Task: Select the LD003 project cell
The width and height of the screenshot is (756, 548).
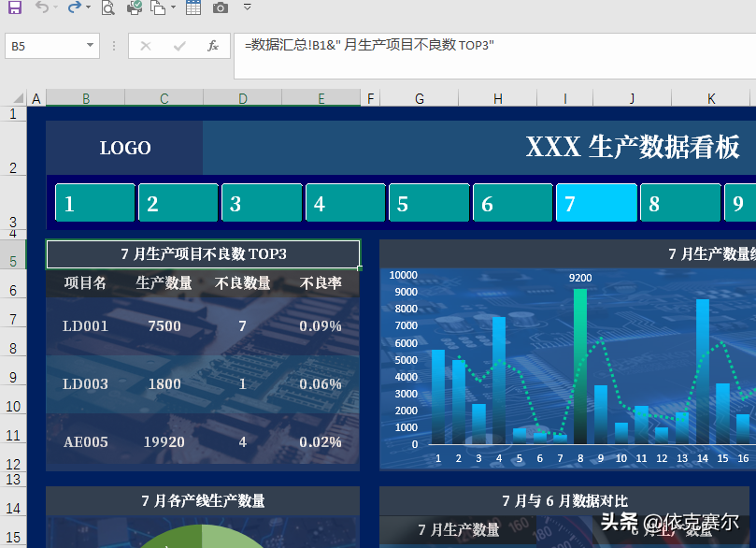Action: (x=85, y=384)
